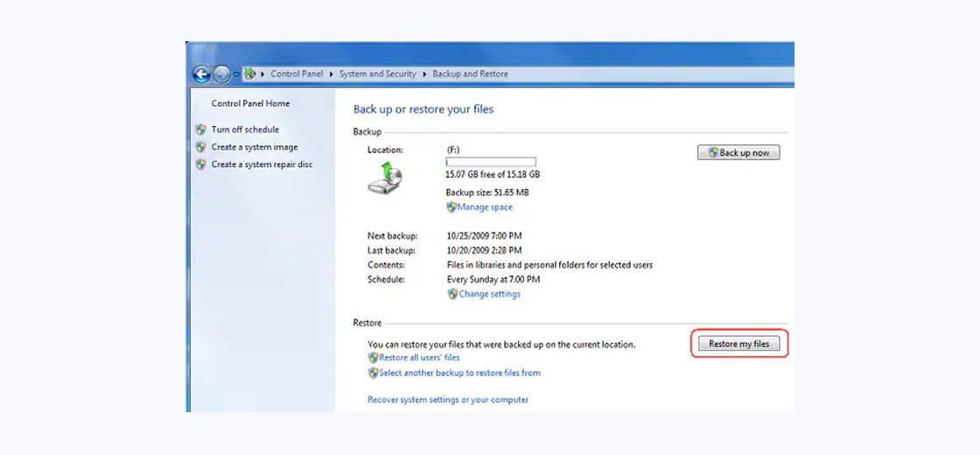
Task: Click the Restore my files button
Action: pyautogui.click(x=738, y=344)
